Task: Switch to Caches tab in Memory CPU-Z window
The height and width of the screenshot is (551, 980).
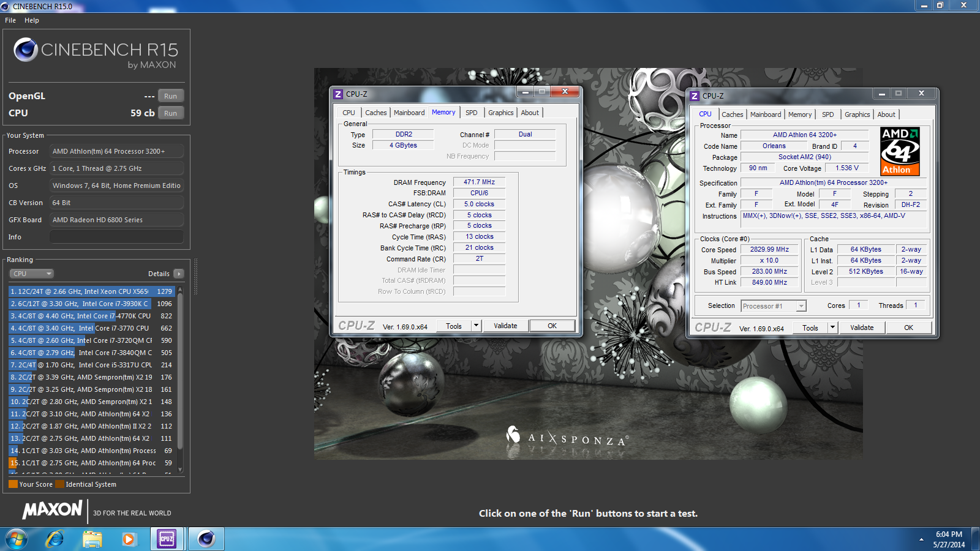Action: tap(375, 113)
